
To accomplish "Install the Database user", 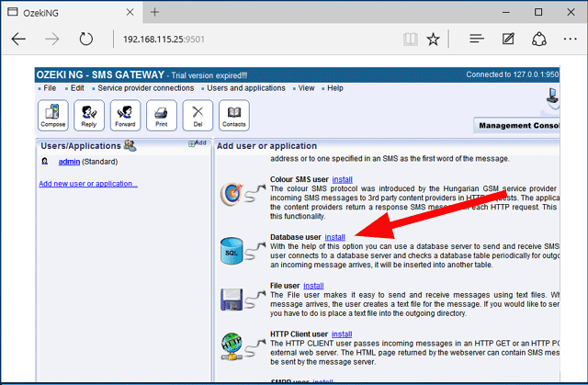I will pyautogui.click(x=334, y=237).
